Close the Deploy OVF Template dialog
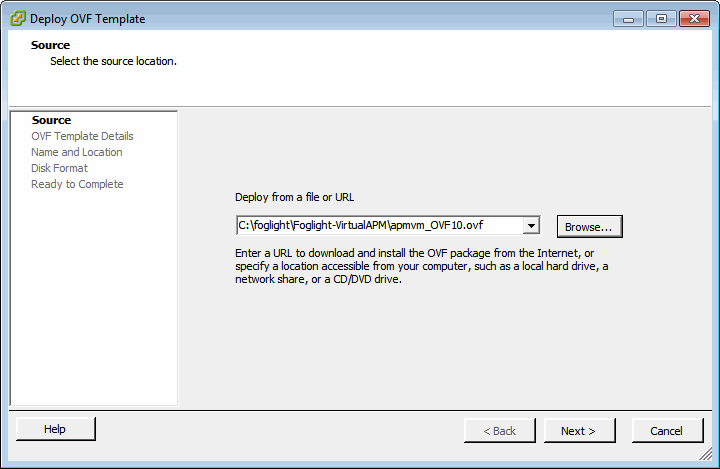 tap(693, 18)
